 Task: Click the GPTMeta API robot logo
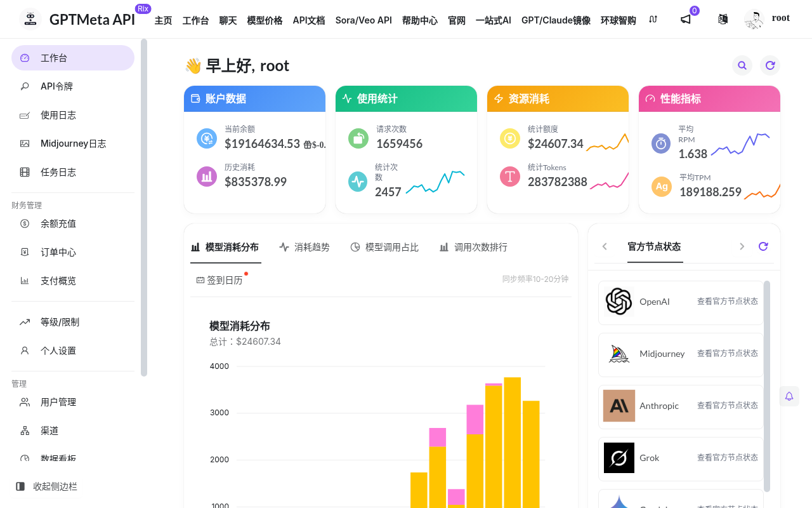pyautogui.click(x=30, y=19)
